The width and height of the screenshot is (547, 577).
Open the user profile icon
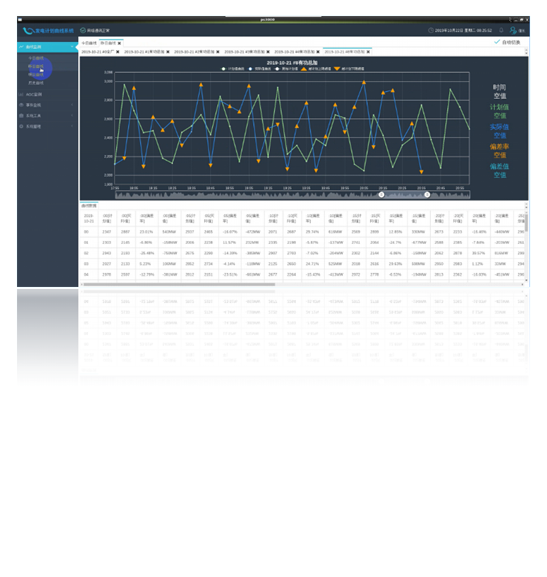(513, 30)
